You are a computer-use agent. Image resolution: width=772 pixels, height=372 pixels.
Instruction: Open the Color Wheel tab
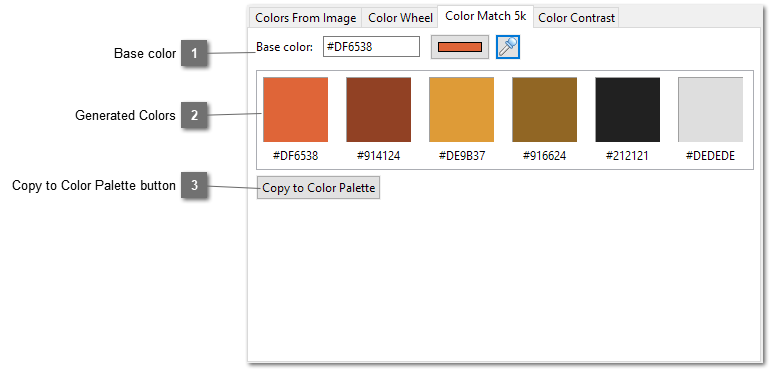click(400, 18)
